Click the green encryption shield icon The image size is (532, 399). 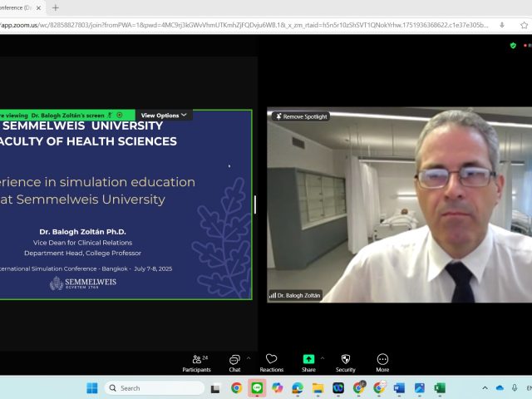click(x=513, y=46)
